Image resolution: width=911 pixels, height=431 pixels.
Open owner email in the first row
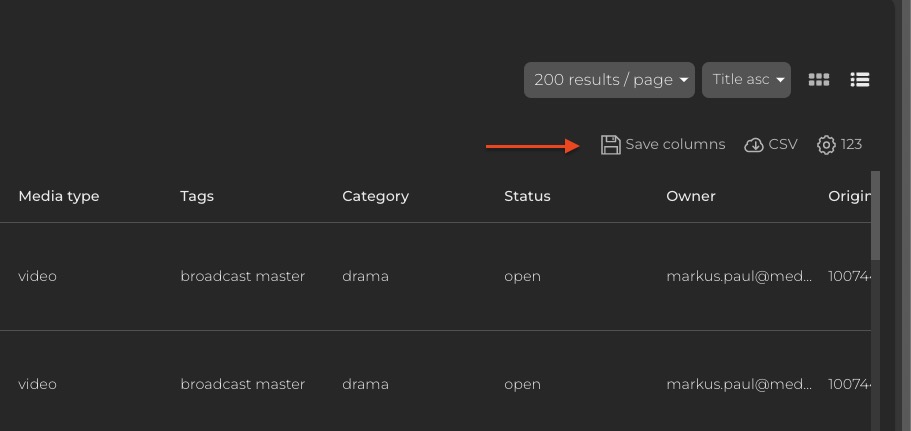click(739, 276)
